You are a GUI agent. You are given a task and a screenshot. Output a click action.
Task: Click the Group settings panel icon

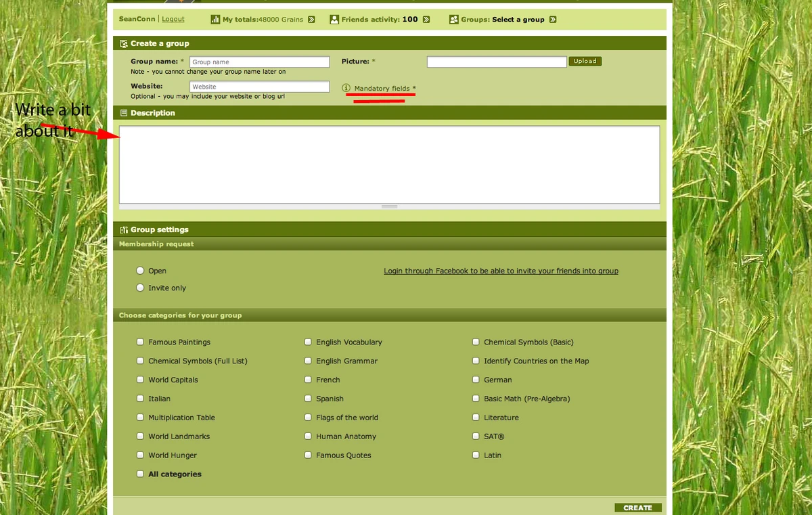pyautogui.click(x=124, y=229)
